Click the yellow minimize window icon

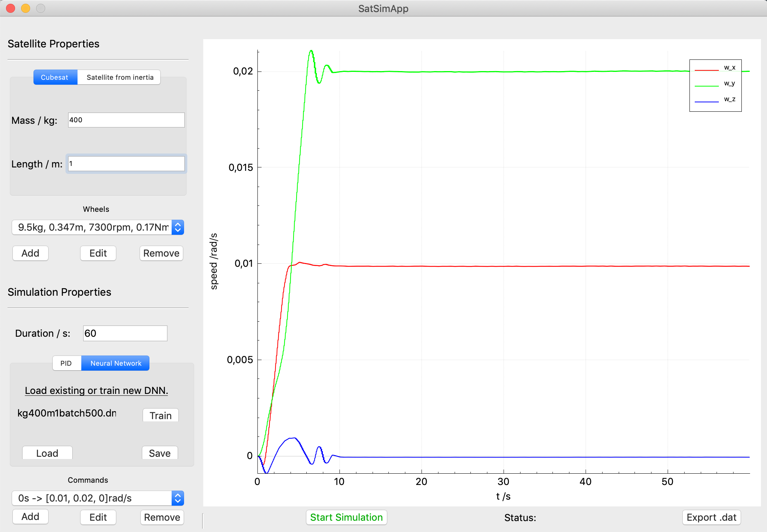click(25, 8)
